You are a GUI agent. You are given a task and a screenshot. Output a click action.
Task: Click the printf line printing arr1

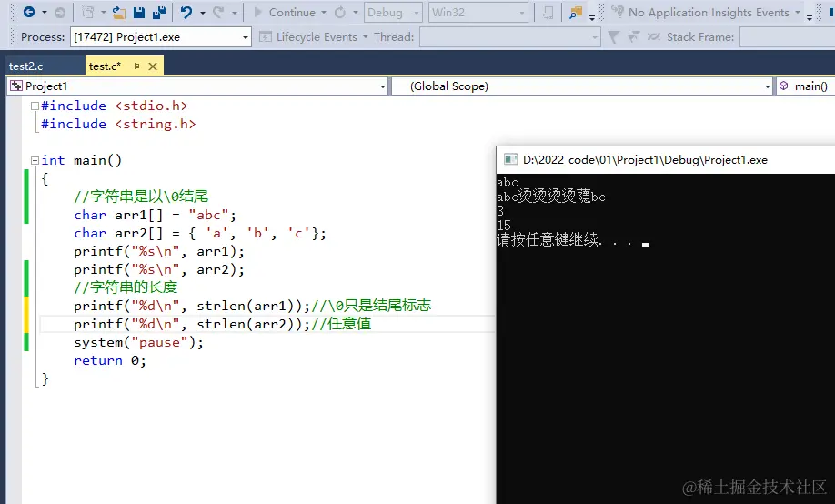pyautogui.click(x=159, y=251)
